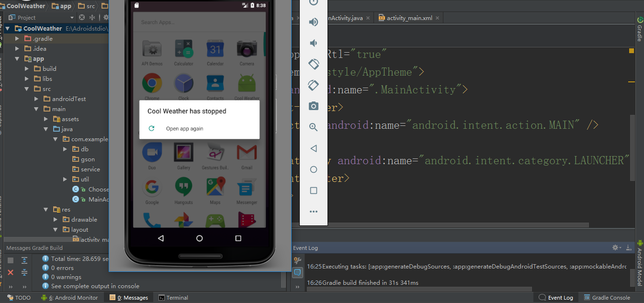Expand androidTest folder node
The height and width of the screenshot is (303, 644).
[x=36, y=99]
